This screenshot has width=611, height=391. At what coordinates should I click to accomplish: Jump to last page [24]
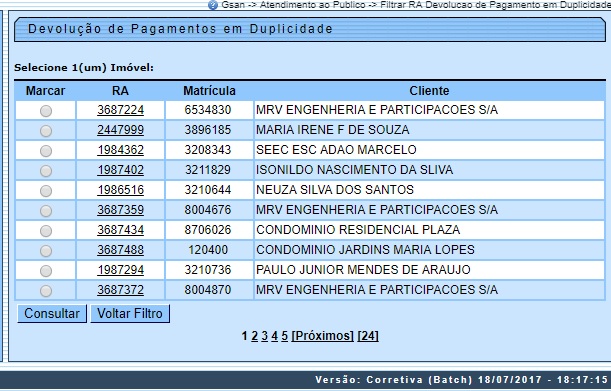click(x=368, y=336)
